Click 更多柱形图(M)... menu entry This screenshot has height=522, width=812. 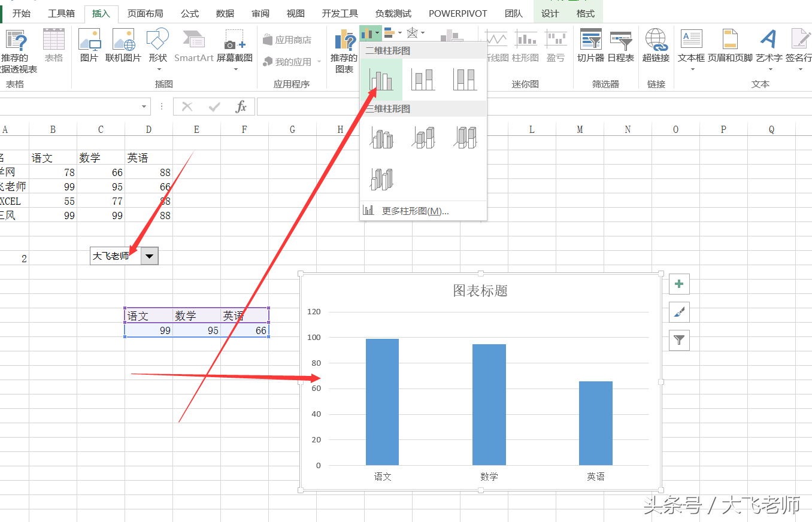(423, 211)
